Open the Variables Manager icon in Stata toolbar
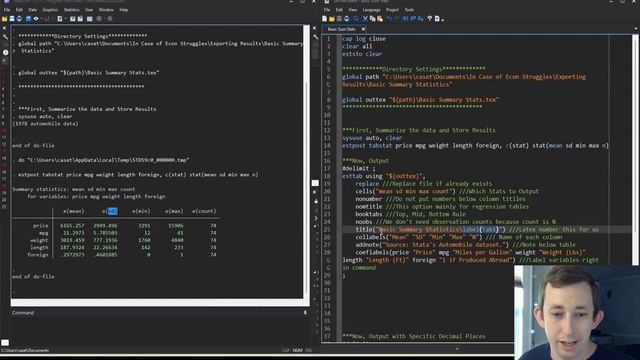The width and height of the screenshot is (640, 360). 89,19
